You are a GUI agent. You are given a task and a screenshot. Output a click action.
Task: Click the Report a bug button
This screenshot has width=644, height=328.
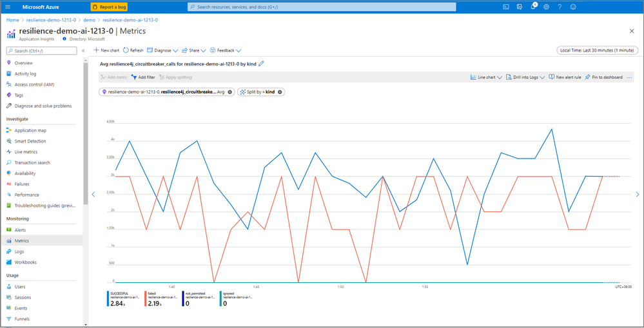pos(109,7)
